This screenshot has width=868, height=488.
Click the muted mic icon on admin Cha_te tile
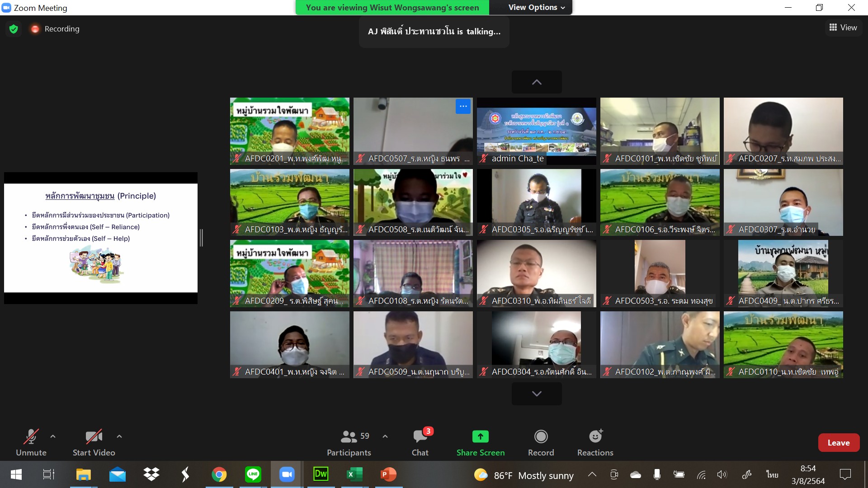(x=483, y=159)
